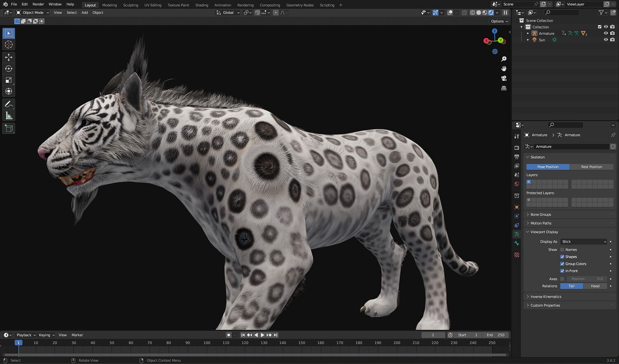Activate the Scale tool
This screenshot has width=619, height=364.
click(x=9, y=80)
